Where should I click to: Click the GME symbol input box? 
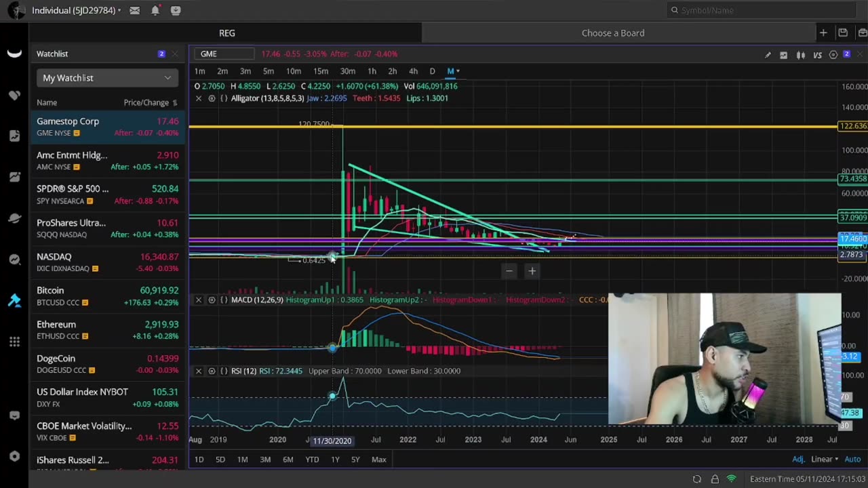(224, 54)
